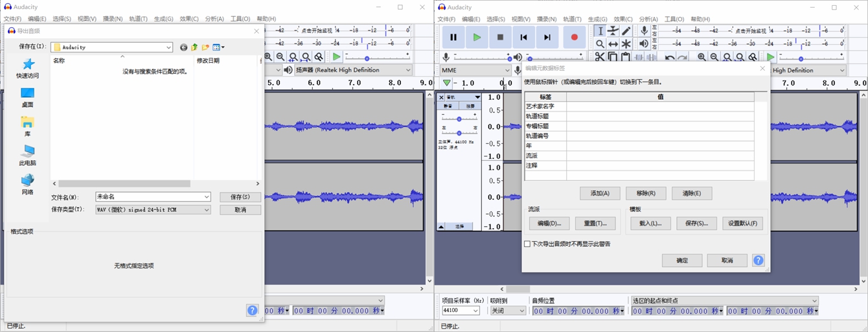868x332 pixels.
Task: Click the 添加(A) button
Action: [x=600, y=193]
